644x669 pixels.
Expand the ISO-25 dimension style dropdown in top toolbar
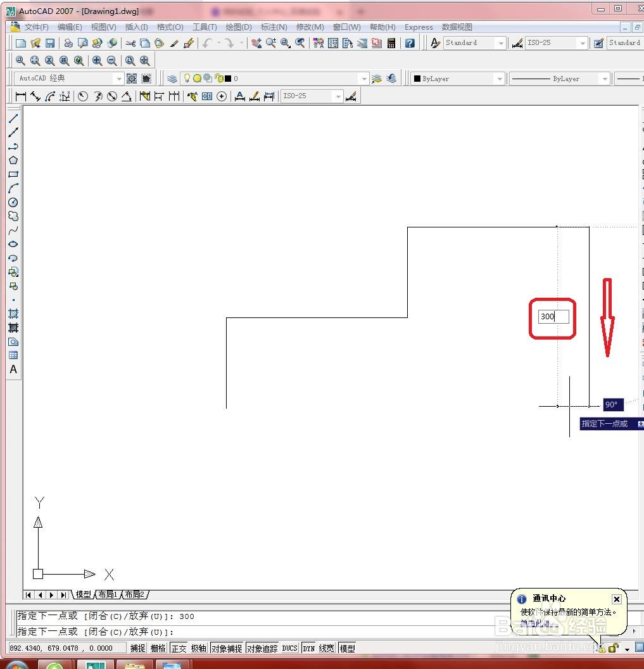[583, 43]
